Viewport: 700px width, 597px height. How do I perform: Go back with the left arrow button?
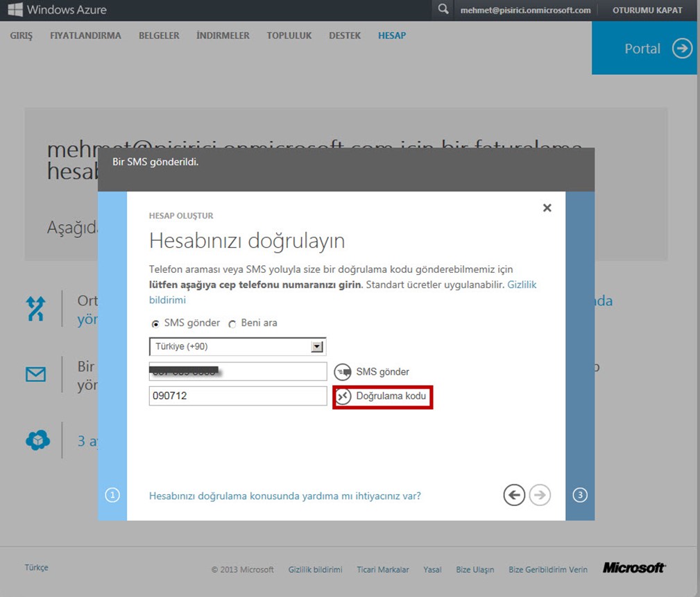click(x=514, y=495)
